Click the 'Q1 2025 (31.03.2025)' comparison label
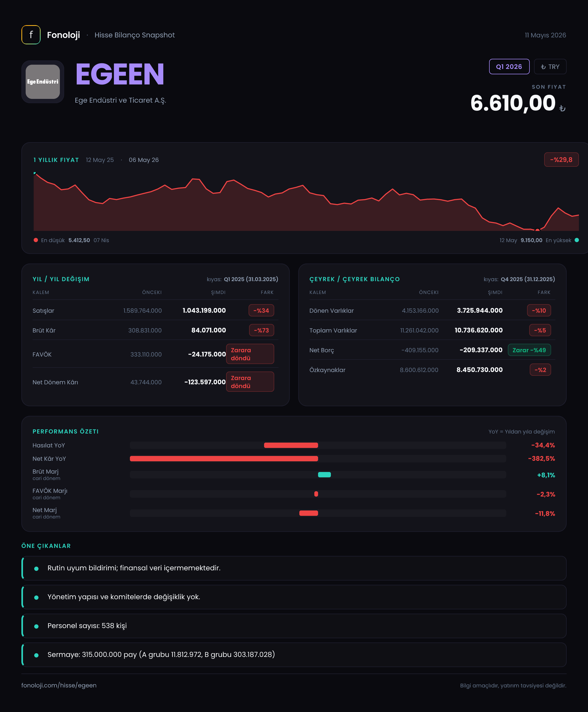588x712 pixels. [251, 279]
